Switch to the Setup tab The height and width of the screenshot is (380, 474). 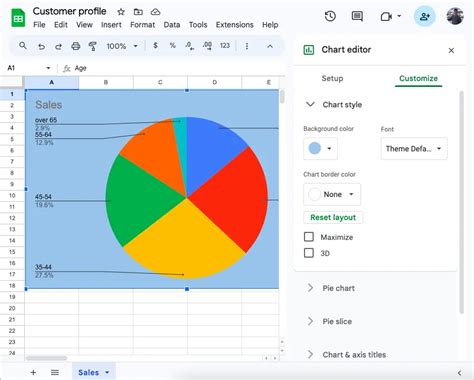click(x=332, y=78)
